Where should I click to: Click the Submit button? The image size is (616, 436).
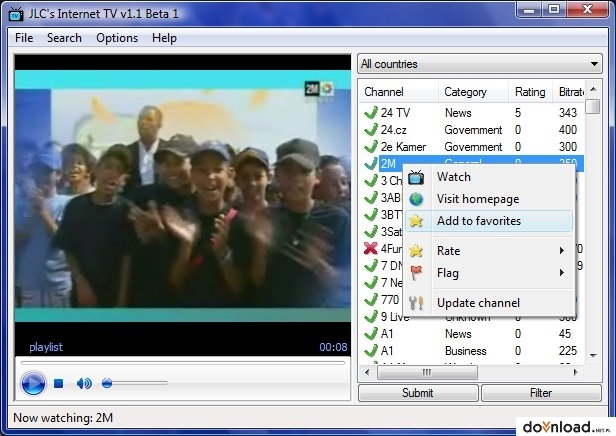pyautogui.click(x=418, y=393)
